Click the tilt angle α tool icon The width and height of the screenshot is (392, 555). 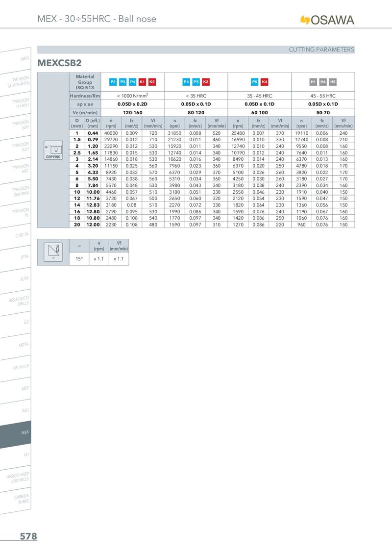[x=53, y=252]
